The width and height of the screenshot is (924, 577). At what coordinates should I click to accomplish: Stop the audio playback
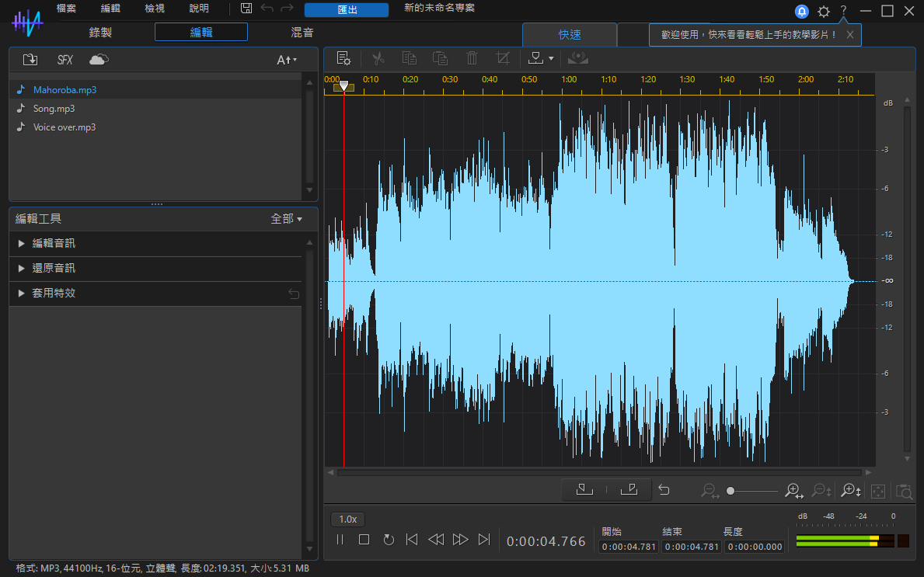(x=364, y=540)
